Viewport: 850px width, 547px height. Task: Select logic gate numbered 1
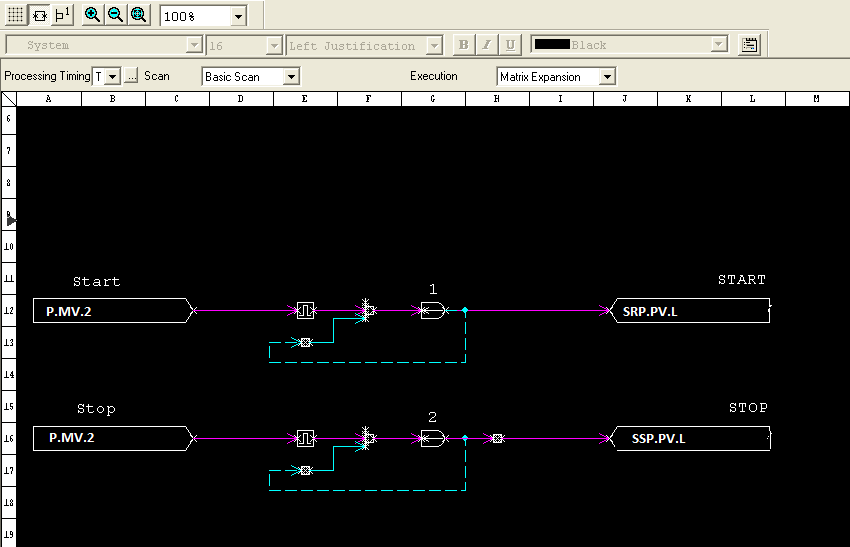coord(433,311)
